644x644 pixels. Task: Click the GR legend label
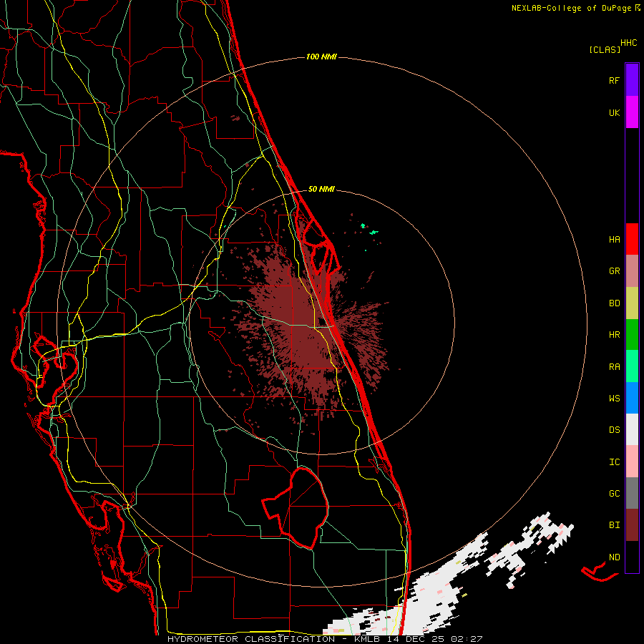(614, 271)
